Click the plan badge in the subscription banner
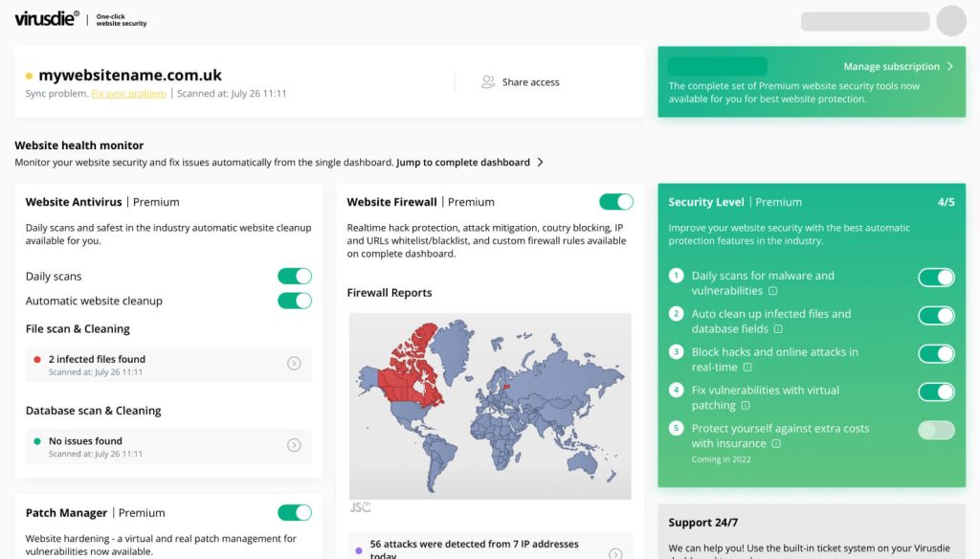This screenshot has width=980, height=559. (718, 66)
